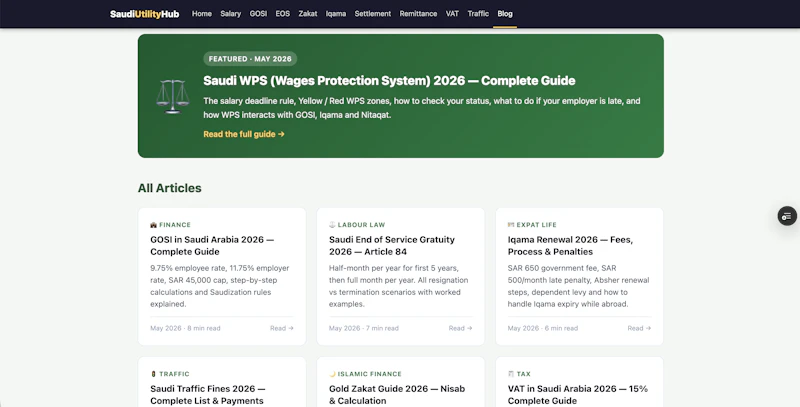Open the Home nav item
Viewport: 800px width, 407px height.
click(202, 14)
